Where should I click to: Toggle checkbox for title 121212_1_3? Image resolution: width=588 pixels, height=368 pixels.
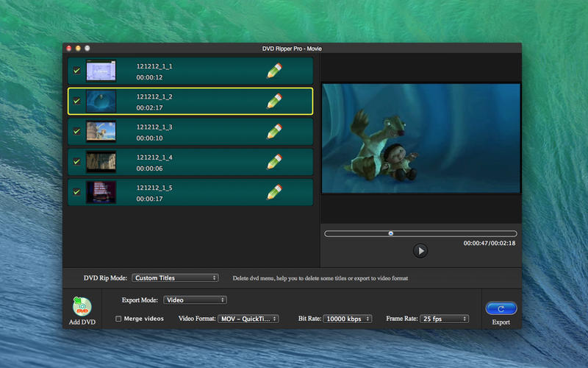[x=76, y=132]
